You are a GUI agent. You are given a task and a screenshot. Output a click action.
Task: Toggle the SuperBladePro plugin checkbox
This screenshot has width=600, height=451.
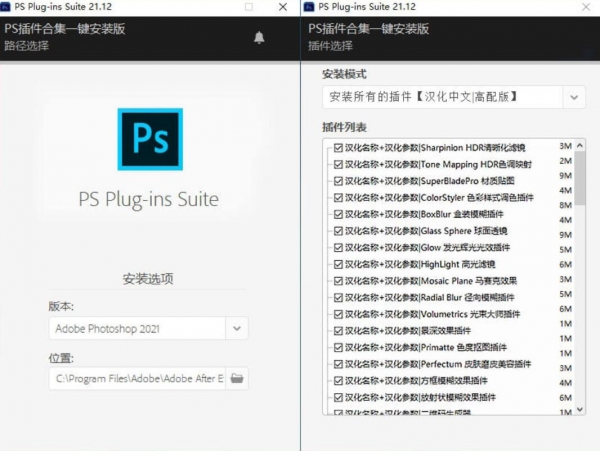[338, 181]
